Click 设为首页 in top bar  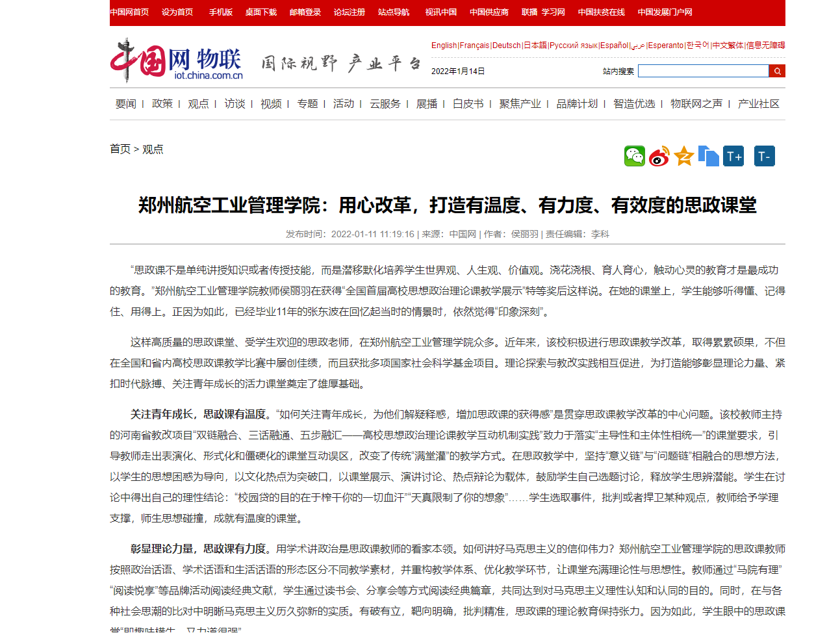(177, 12)
